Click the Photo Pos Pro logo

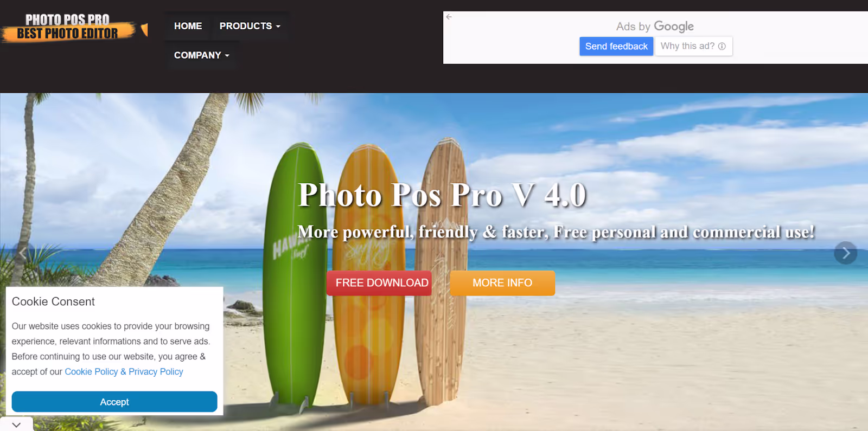coord(68,28)
